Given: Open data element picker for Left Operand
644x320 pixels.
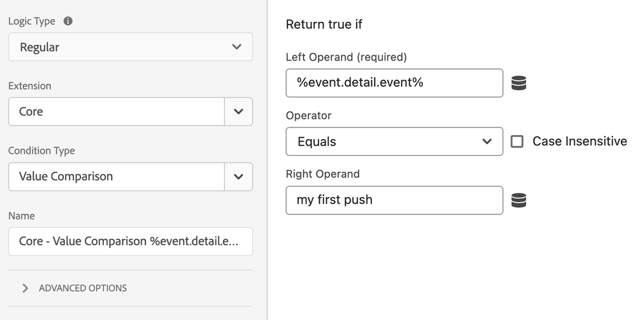Looking at the screenshot, I should [518, 83].
